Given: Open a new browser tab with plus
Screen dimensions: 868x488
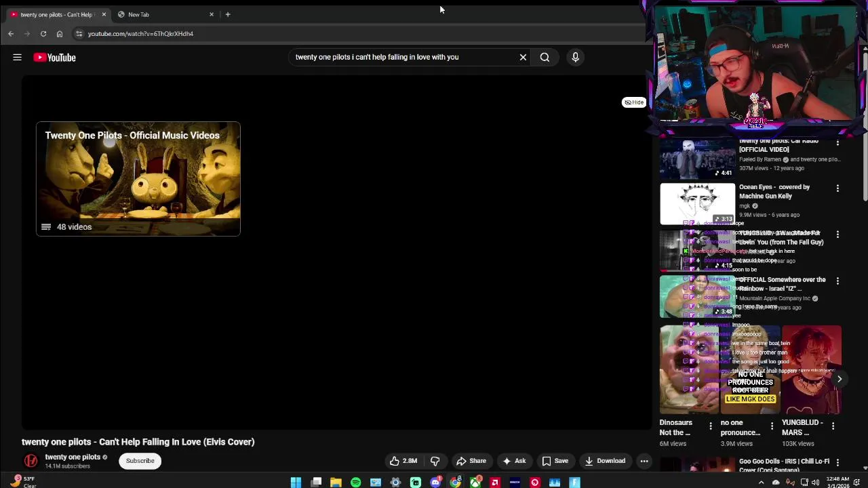Looking at the screenshot, I should pyautogui.click(x=228, y=14).
